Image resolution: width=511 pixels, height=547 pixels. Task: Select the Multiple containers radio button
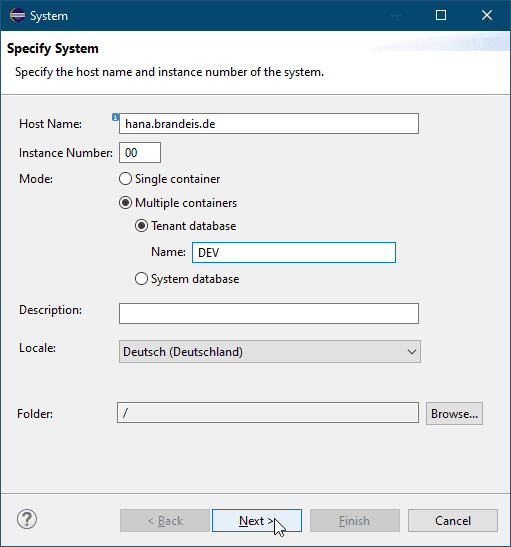point(125,203)
